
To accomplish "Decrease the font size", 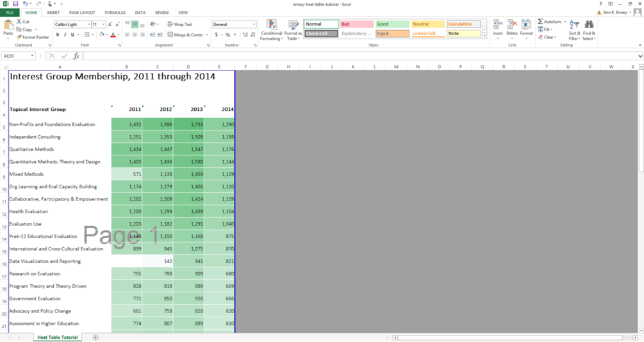I will point(117,24).
